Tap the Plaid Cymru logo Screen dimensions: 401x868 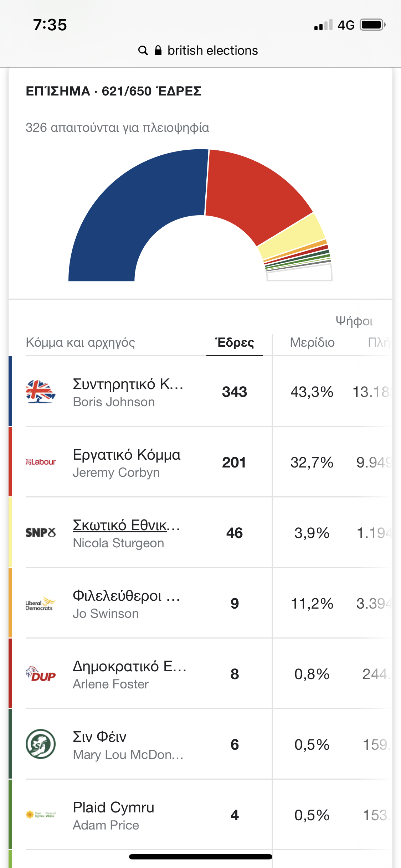click(41, 815)
